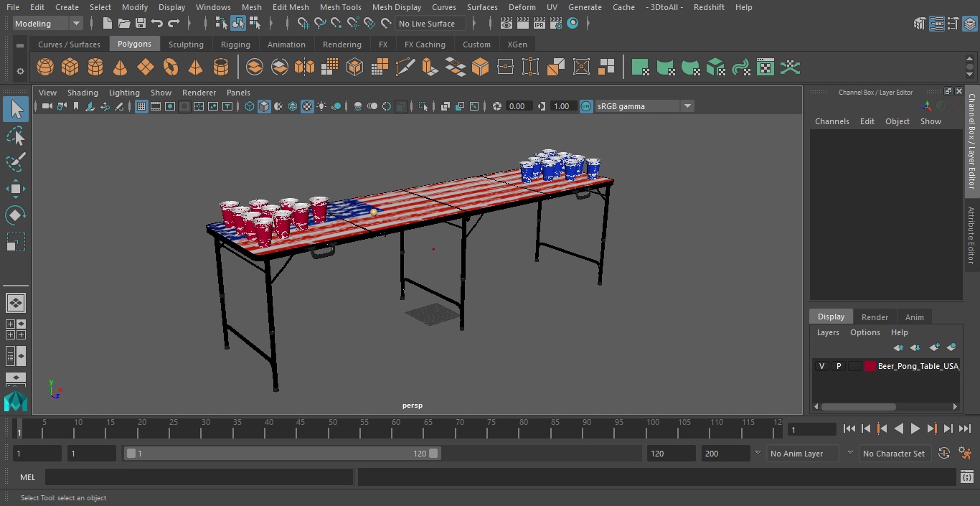This screenshot has height=506, width=980.
Task: Click the Select tool arrow in toolbox
Action: point(16,109)
